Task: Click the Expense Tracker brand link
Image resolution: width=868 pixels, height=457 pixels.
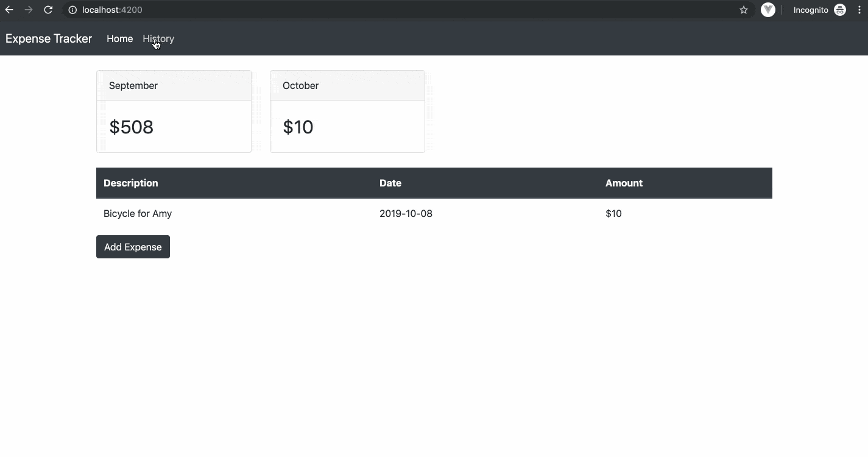Action: pos(49,38)
